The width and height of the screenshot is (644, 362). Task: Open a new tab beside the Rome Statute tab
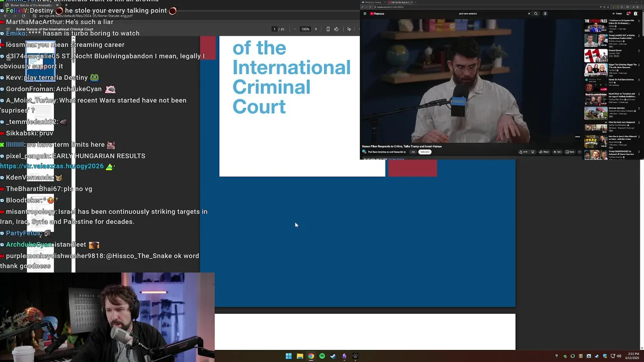pos(66,5)
